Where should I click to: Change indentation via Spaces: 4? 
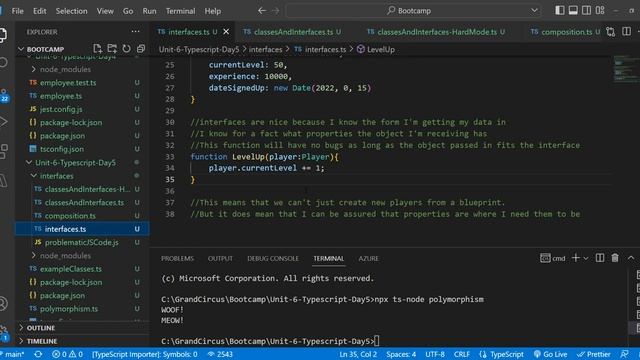[401, 354]
